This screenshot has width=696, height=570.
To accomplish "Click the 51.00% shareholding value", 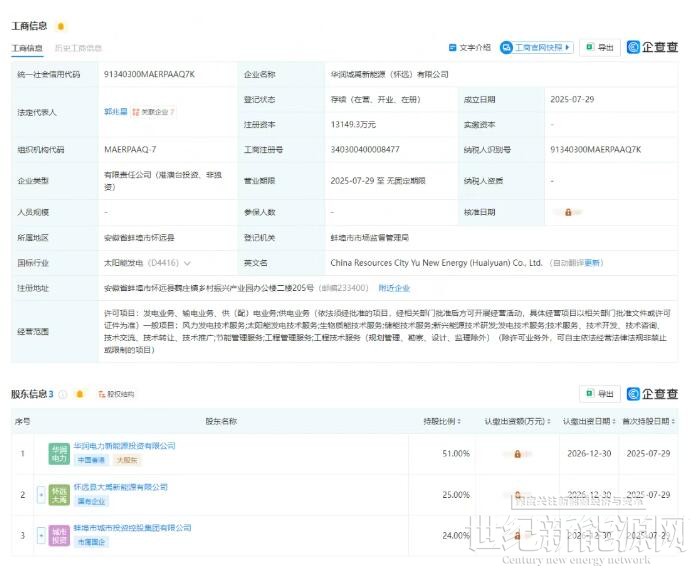I will click(456, 454).
